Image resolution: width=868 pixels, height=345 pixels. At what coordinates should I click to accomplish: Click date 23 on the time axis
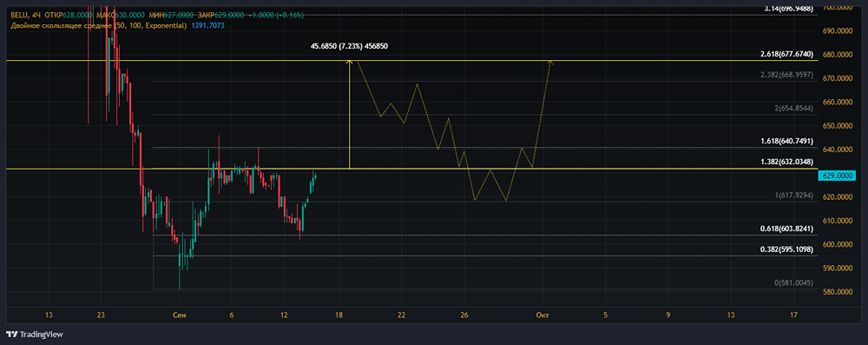[101, 315]
